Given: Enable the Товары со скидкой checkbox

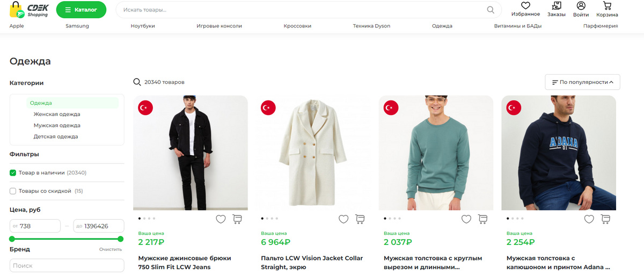Looking at the screenshot, I should pyautogui.click(x=13, y=191).
